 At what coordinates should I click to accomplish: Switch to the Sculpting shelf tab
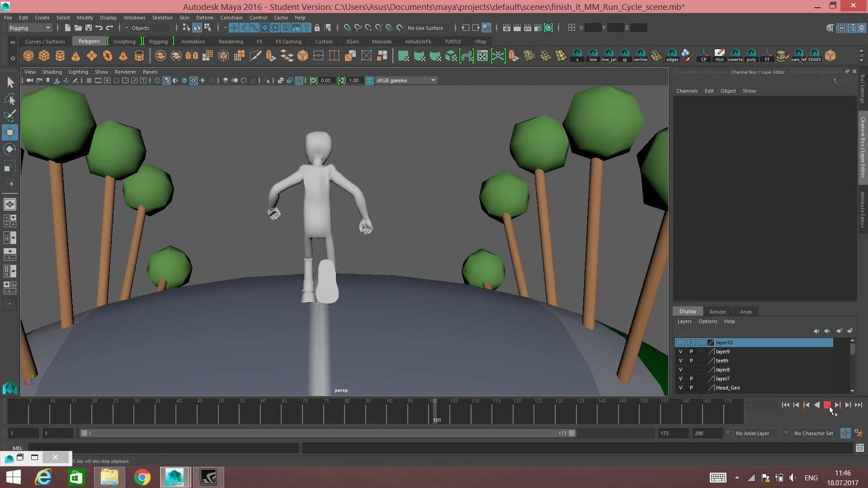[x=124, y=41]
